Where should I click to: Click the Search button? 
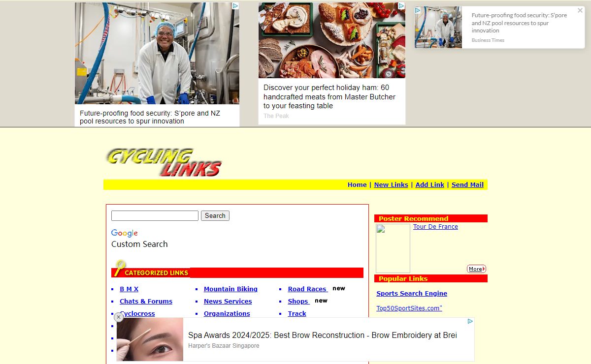215,216
